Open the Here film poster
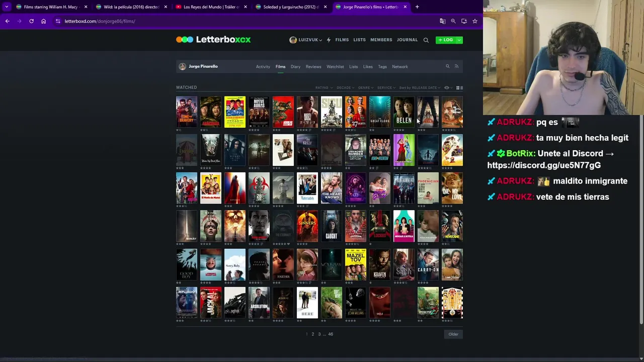 307,303
